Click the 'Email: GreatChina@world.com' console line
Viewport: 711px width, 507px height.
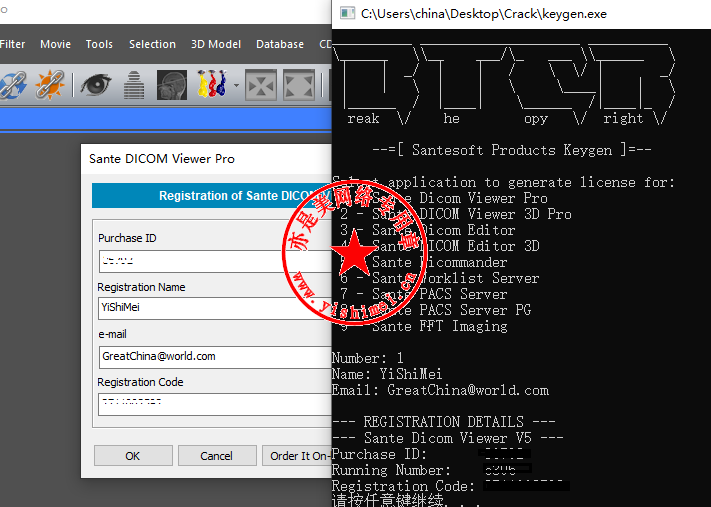[440, 390]
